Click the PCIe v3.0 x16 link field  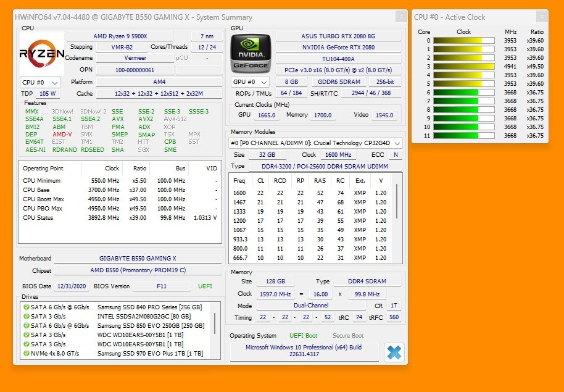[x=338, y=70]
